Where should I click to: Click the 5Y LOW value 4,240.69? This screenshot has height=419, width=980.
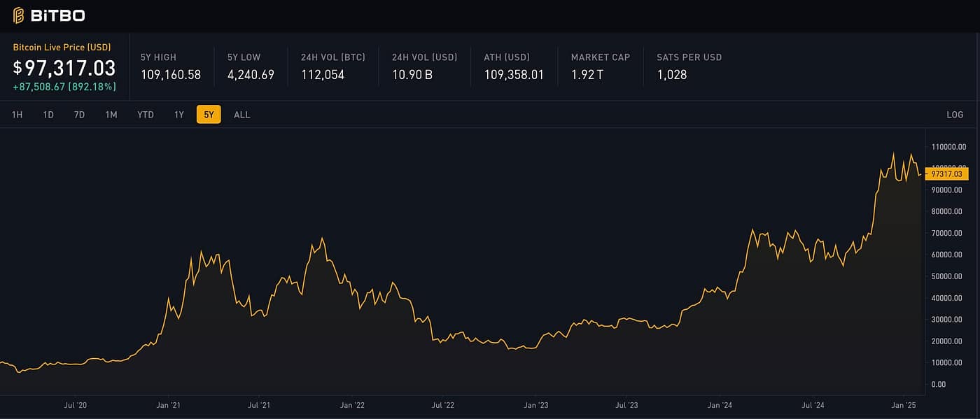tap(251, 74)
